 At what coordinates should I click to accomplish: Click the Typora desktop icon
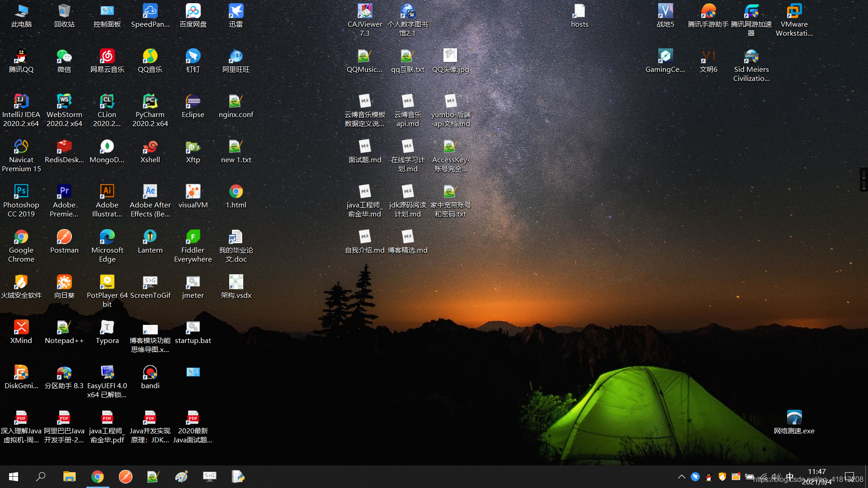[x=107, y=328]
